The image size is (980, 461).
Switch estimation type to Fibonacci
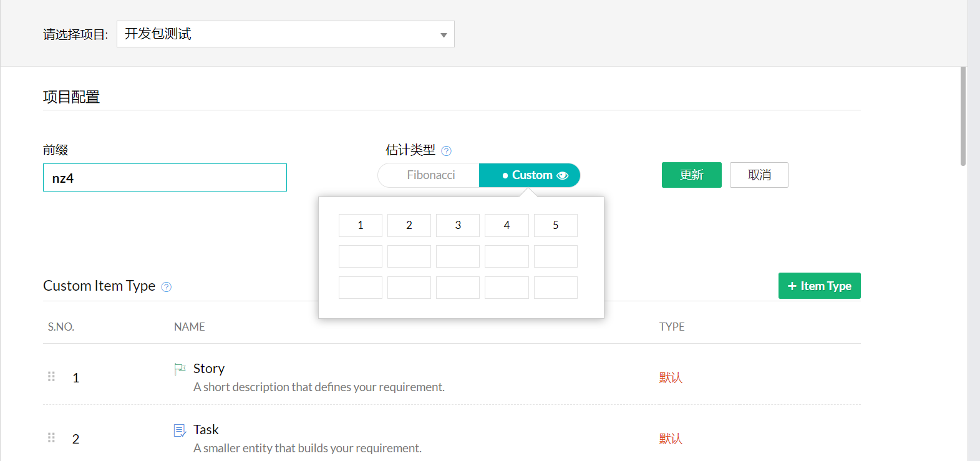coord(430,175)
